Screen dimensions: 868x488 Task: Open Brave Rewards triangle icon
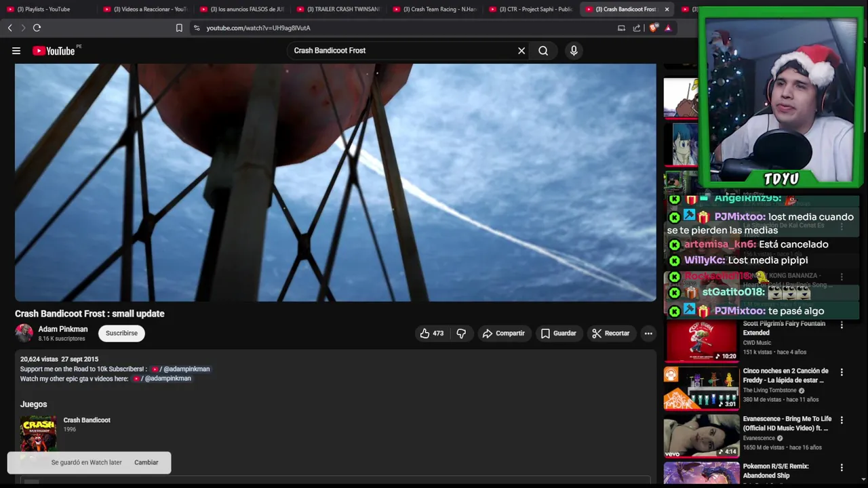668,28
